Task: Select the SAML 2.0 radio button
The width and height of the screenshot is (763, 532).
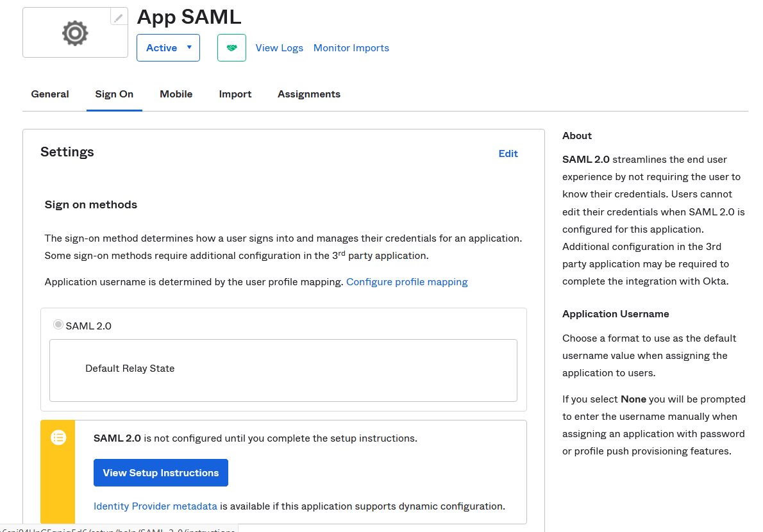Action: click(x=58, y=325)
